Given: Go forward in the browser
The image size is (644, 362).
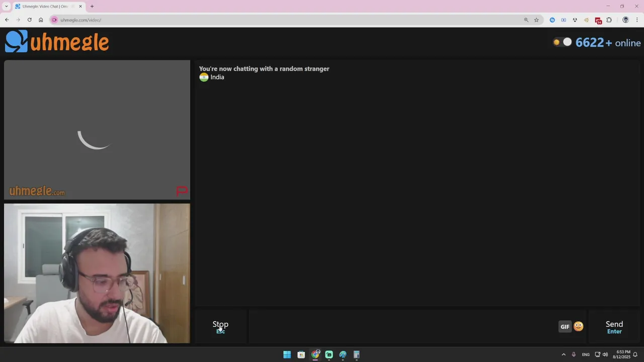Looking at the screenshot, I should 18,20.
